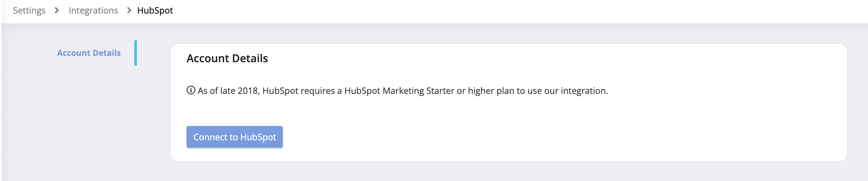The width and height of the screenshot is (868, 181).
Task: Click the "As of late 2018" text
Action: (229, 91)
